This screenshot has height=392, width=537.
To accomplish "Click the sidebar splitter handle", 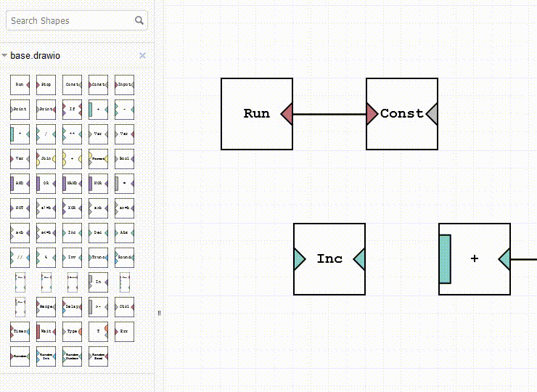I will coord(159,314).
